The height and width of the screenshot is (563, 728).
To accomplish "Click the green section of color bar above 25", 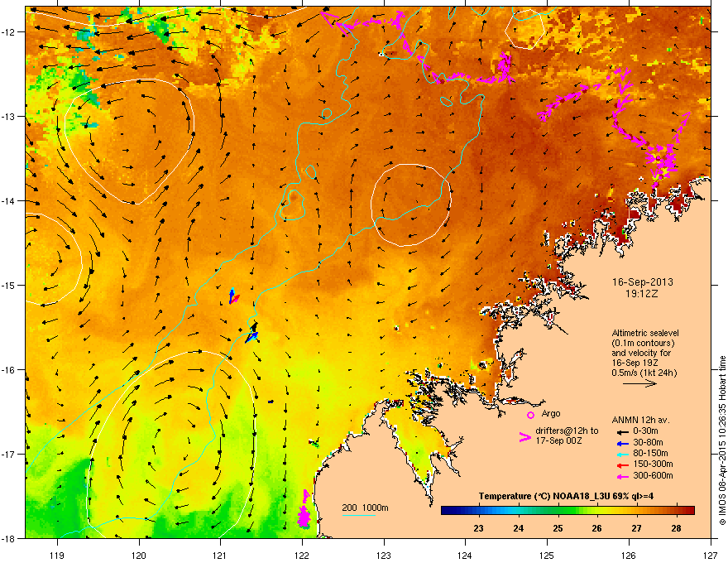I will [558, 511].
